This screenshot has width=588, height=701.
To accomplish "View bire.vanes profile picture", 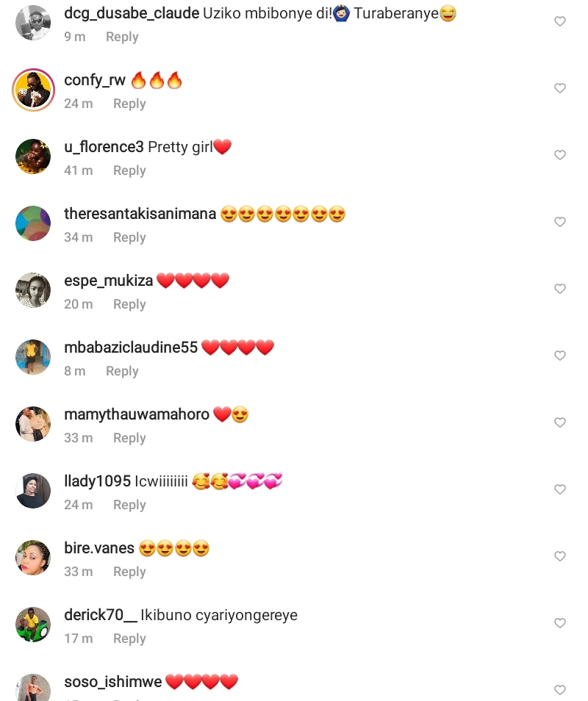I will tap(33, 558).
